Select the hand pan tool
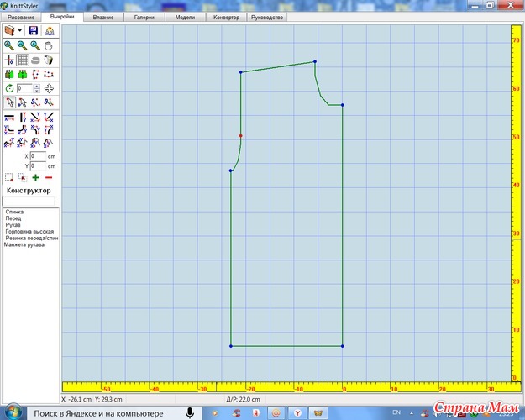 49,45
